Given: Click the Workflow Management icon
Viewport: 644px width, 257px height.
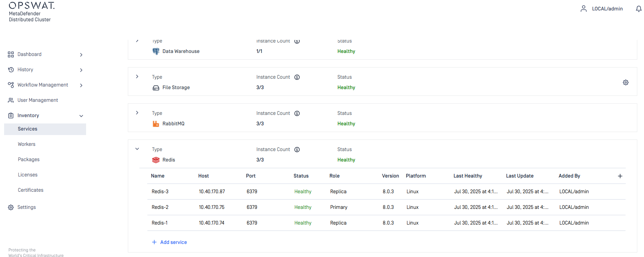Looking at the screenshot, I should click(11, 85).
